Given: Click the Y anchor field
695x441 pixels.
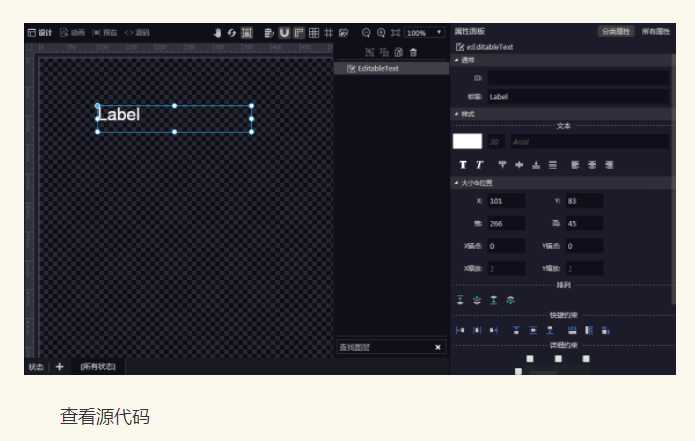Looking at the screenshot, I should point(585,246).
